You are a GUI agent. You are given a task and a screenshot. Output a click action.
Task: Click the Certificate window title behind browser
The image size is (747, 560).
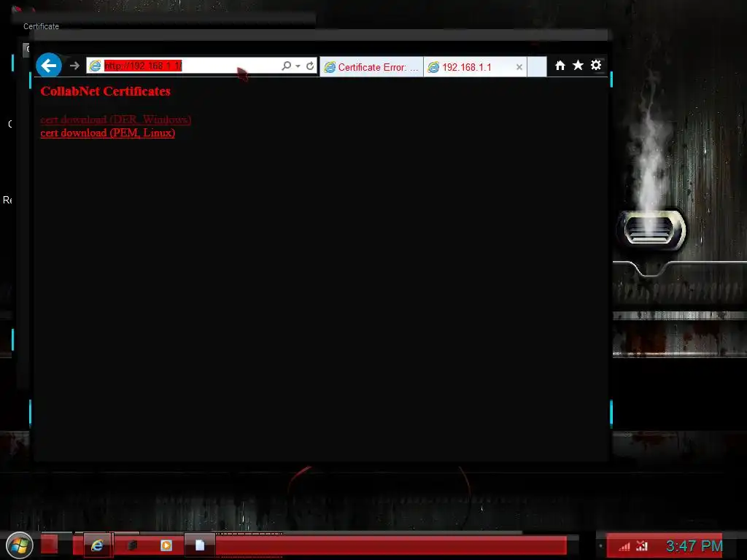(41, 26)
